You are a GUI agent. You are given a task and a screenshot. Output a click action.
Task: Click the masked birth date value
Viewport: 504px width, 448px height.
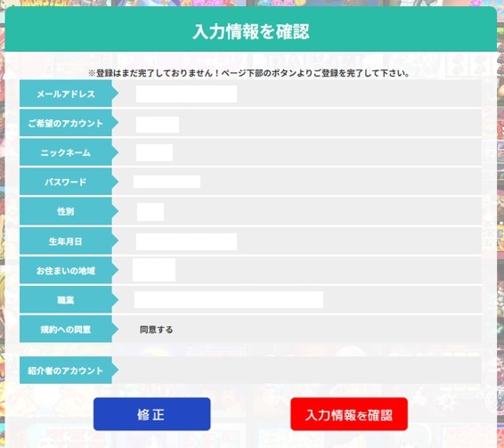pos(186,242)
